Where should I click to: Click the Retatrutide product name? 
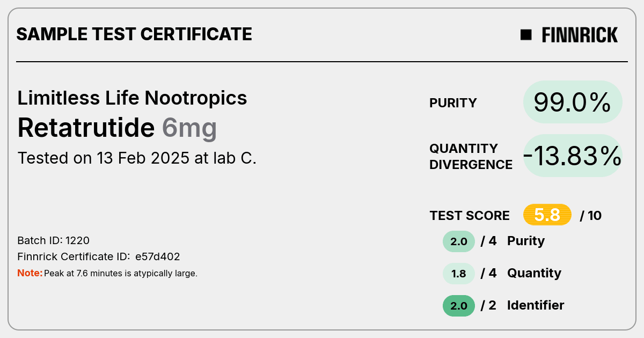point(86,128)
